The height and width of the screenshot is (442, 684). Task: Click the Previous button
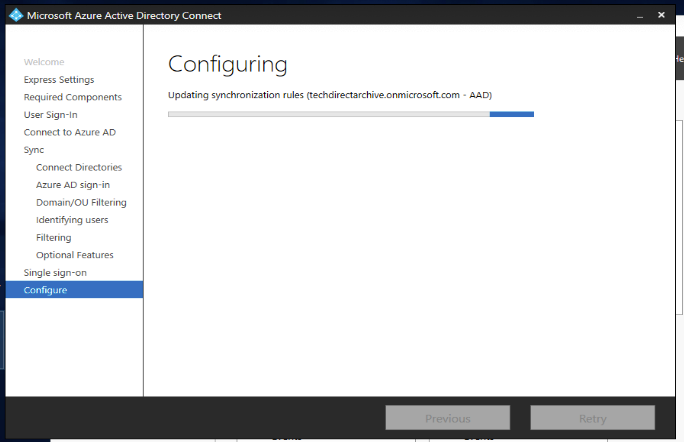pos(448,418)
